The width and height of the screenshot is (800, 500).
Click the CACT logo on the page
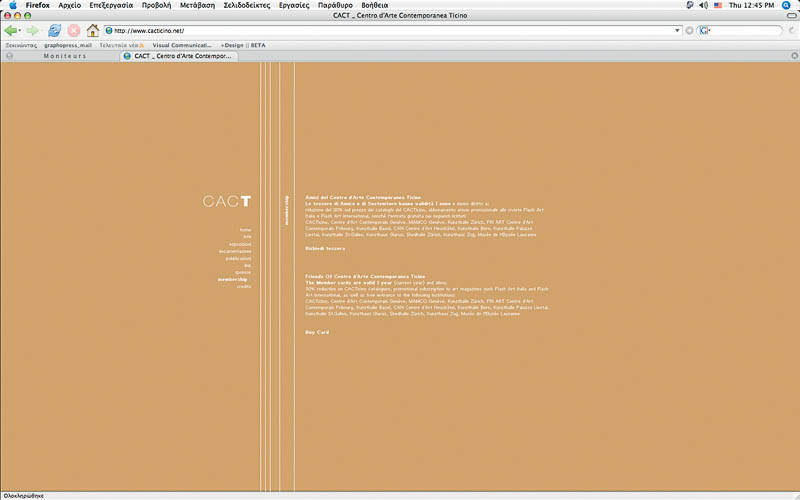227,201
